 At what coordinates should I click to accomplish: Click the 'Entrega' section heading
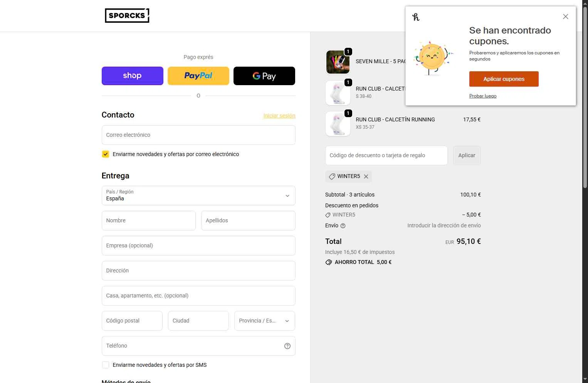click(115, 176)
